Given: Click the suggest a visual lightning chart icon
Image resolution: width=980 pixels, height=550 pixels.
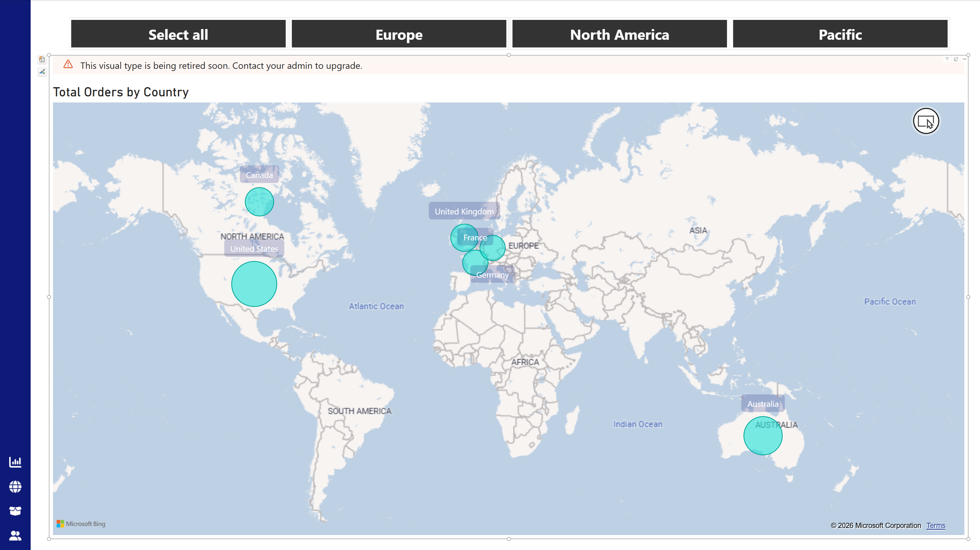Looking at the screenshot, I should pos(42,59).
